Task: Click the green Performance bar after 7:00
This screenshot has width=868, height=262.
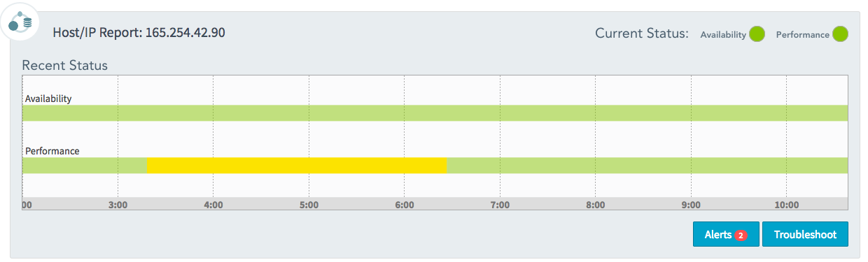Action: pyautogui.click(x=647, y=166)
